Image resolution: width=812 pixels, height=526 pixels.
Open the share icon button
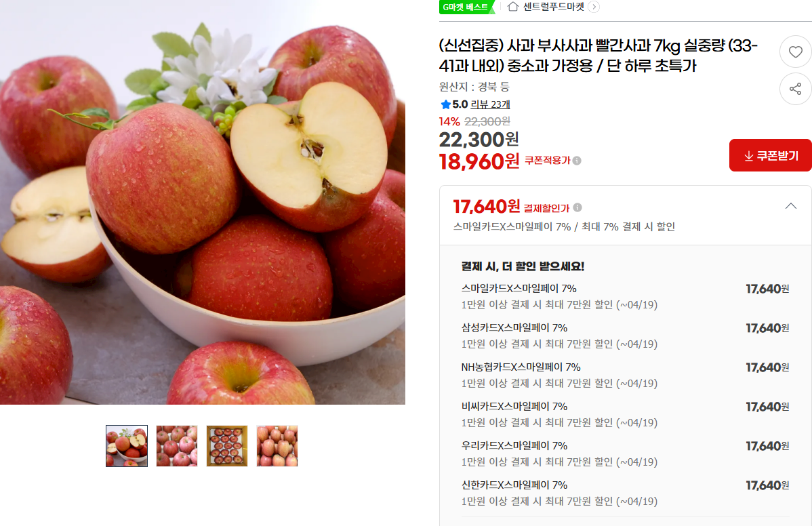(x=796, y=89)
